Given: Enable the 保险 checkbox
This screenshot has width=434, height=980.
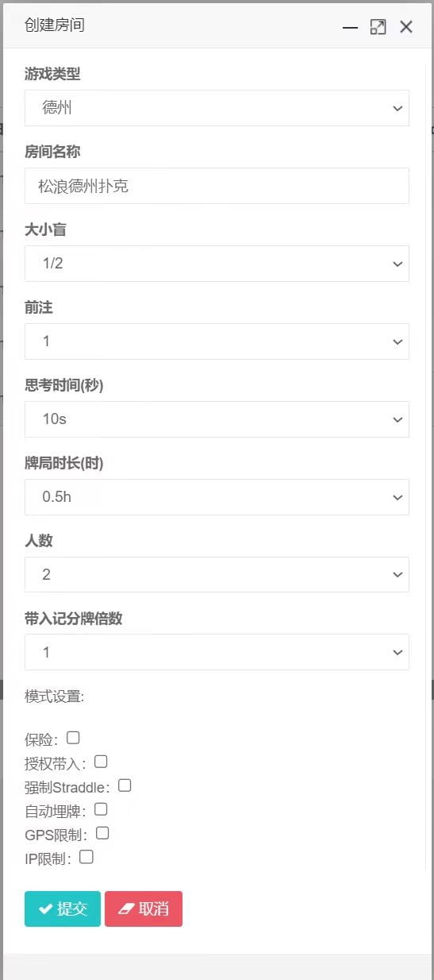Looking at the screenshot, I should 73,738.
